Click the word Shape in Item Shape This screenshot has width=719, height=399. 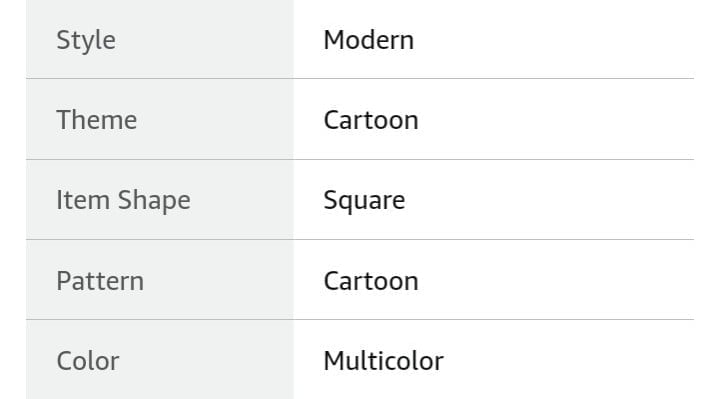coord(154,200)
